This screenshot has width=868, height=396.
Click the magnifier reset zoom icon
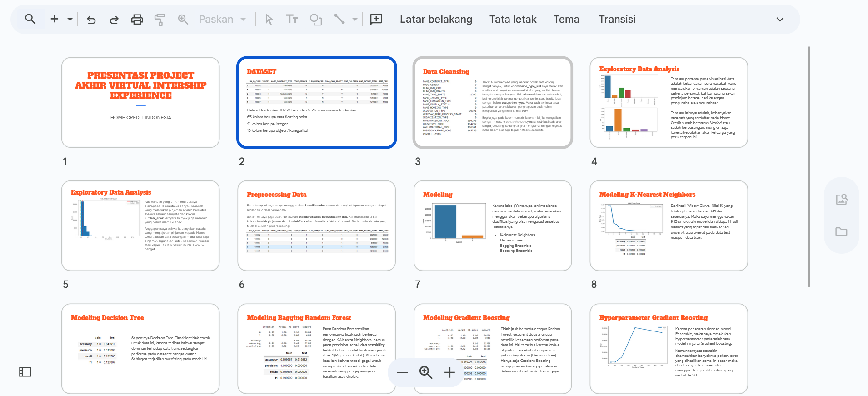click(x=426, y=373)
